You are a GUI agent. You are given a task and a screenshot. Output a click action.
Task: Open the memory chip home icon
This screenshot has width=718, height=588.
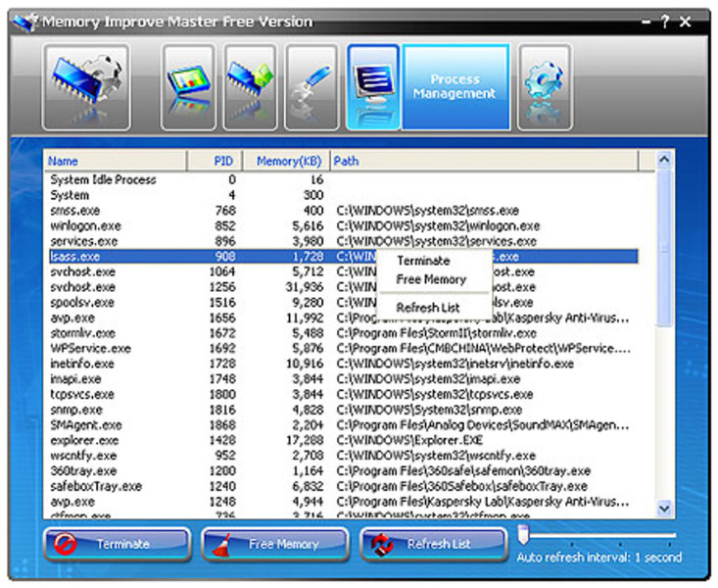click(x=86, y=86)
